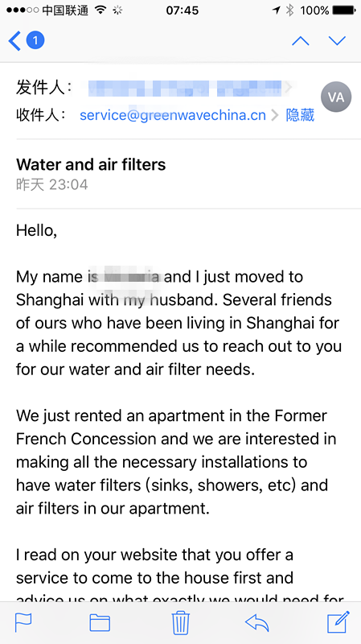Expand the sender chevron next to blurred address
This screenshot has height=644, width=361.
point(289,87)
